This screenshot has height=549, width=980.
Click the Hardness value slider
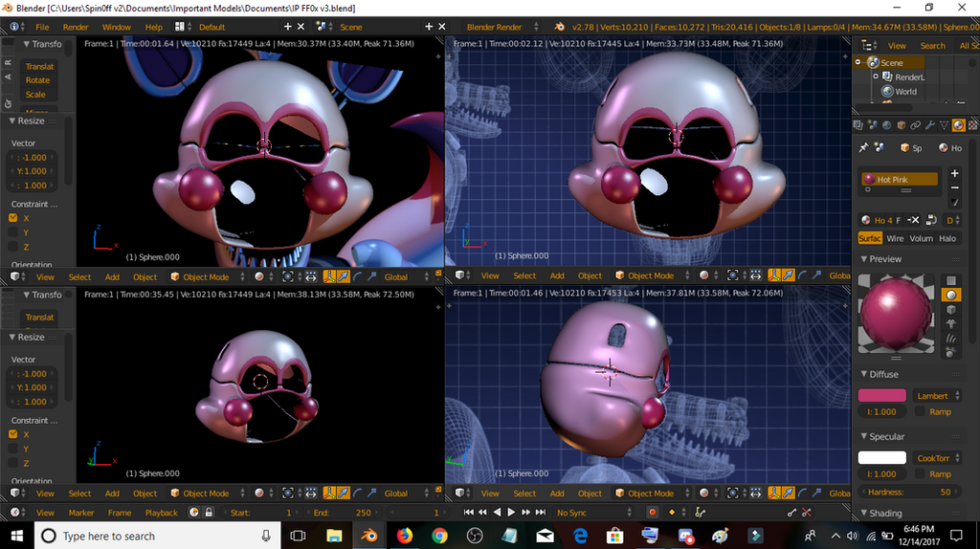pyautogui.click(x=909, y=493)
